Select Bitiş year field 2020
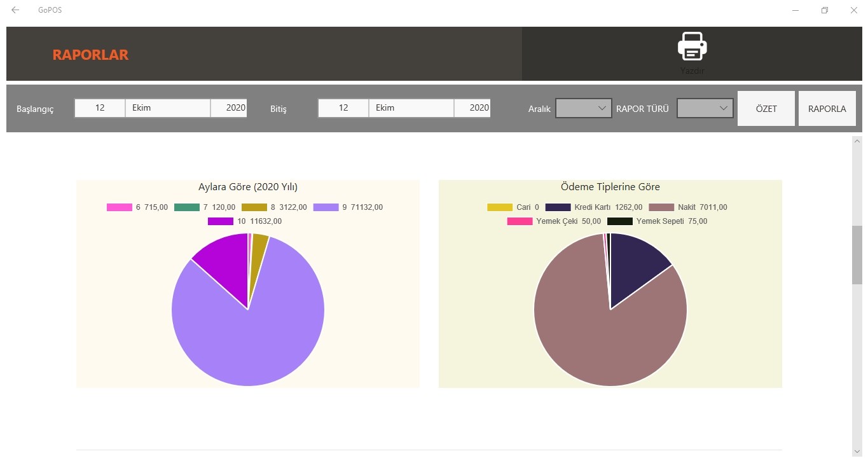The image size is (868, 463). point(472,108)
